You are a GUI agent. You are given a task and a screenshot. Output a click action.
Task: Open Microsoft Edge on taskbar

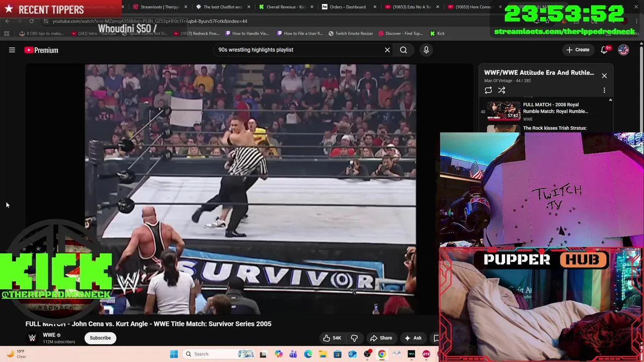308,354
